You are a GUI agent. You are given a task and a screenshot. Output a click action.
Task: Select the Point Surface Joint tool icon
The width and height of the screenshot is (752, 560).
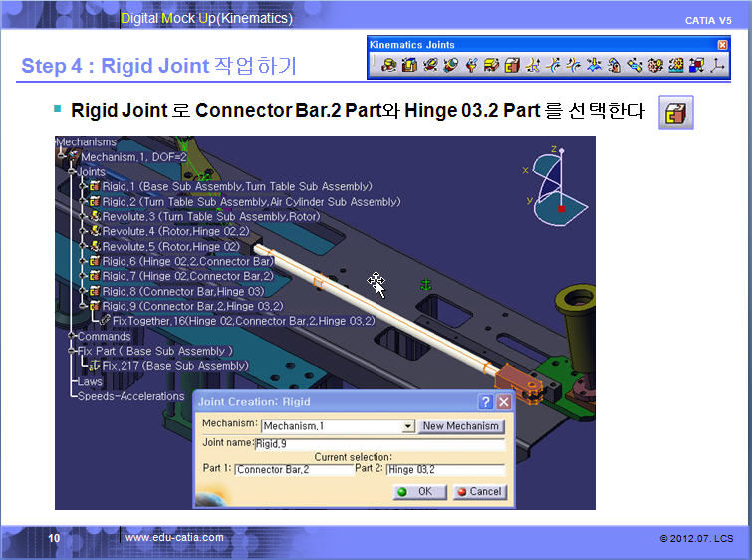coord(595,65)
